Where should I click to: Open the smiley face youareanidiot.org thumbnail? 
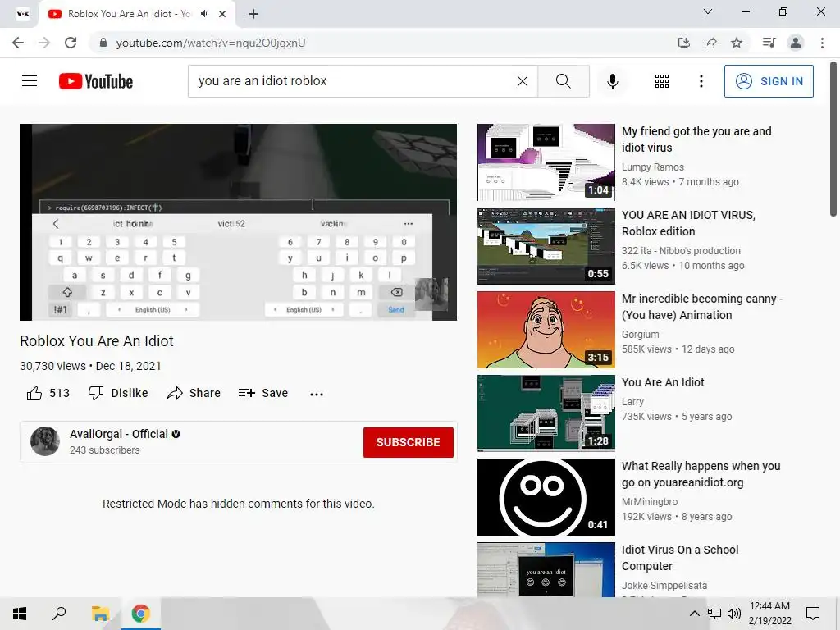pos(546,497)
